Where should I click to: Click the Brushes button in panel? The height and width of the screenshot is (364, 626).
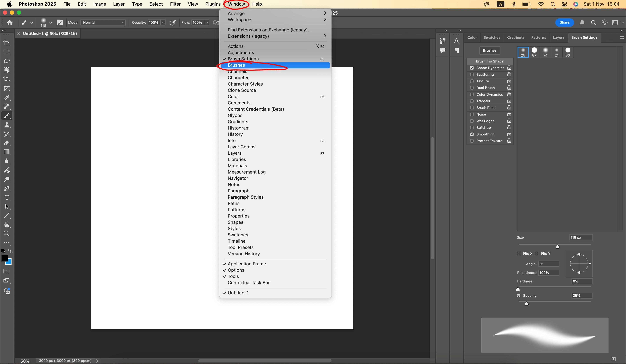489,50
